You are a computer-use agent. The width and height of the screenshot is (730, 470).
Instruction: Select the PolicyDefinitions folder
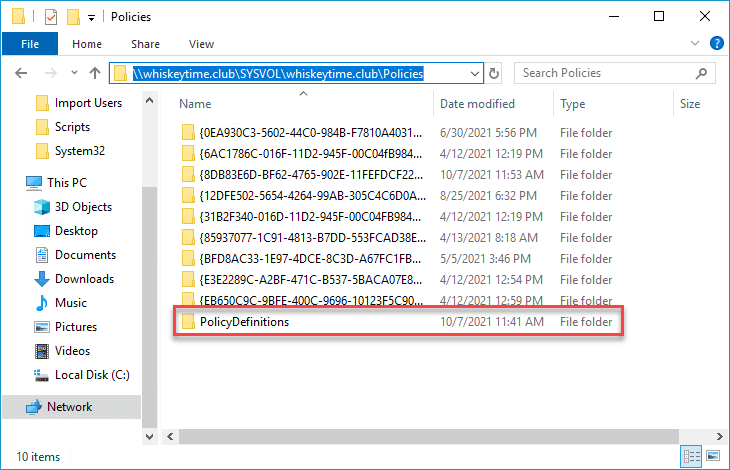pos(398,322)
